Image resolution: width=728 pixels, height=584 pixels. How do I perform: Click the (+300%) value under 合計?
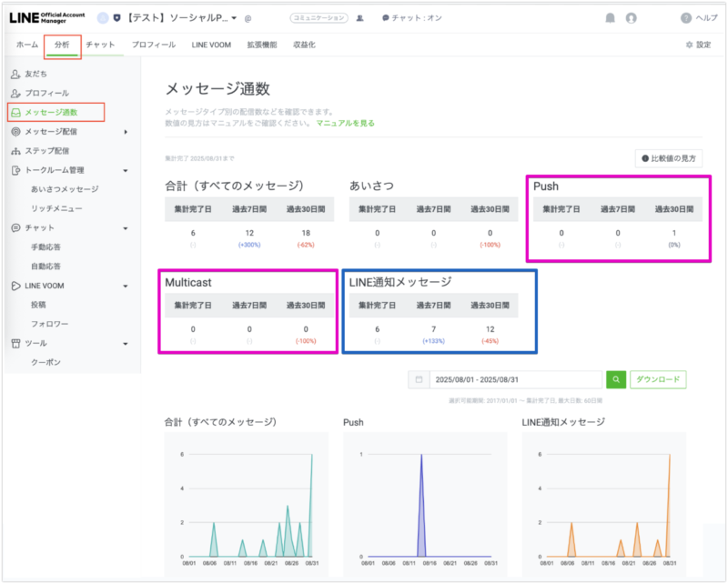[x=249, y=245]
